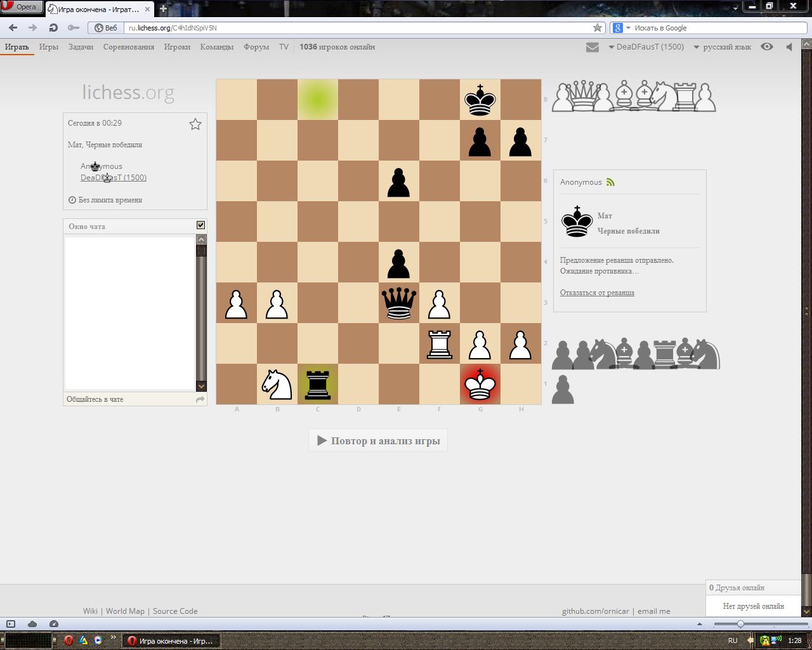
Task: Open the Wiki footer link
Action: point(90,611)
